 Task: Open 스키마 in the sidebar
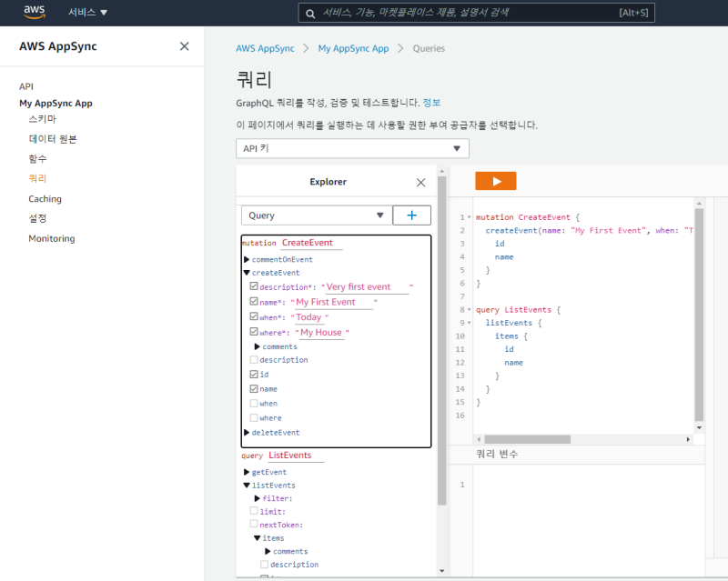[42, 119]
